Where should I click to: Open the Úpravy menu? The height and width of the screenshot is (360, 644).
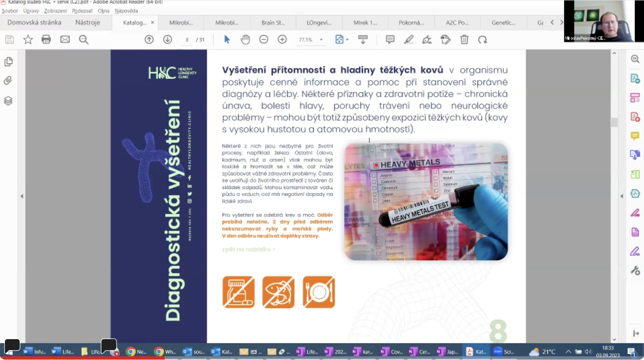[31, 11]
